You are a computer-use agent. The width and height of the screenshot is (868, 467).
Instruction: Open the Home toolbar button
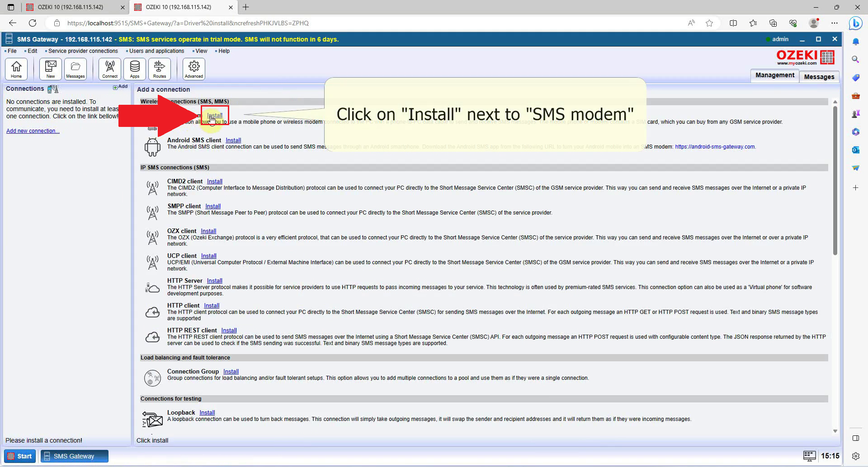pyautogui.click(x=16, y=69)
